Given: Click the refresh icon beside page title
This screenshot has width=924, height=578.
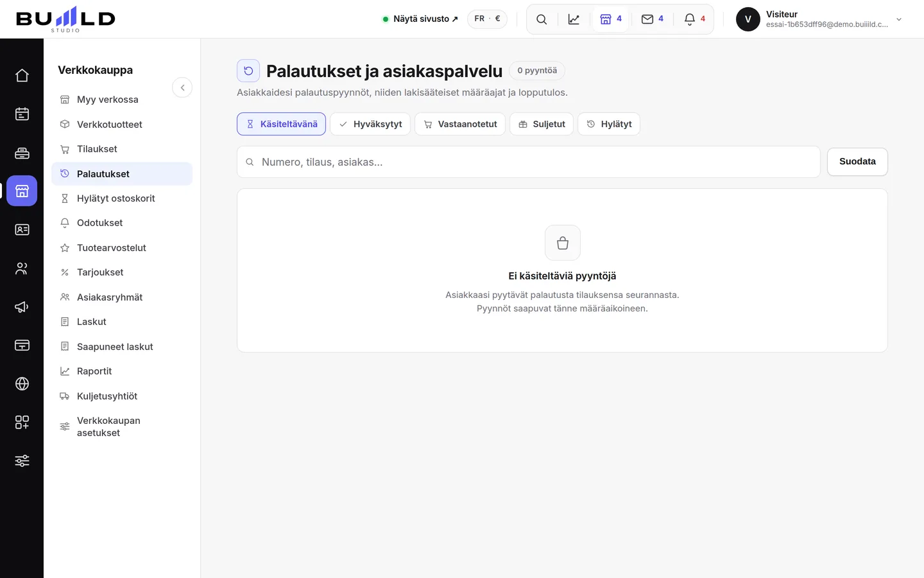Looking at the screenshot, I should coord(248,71).
